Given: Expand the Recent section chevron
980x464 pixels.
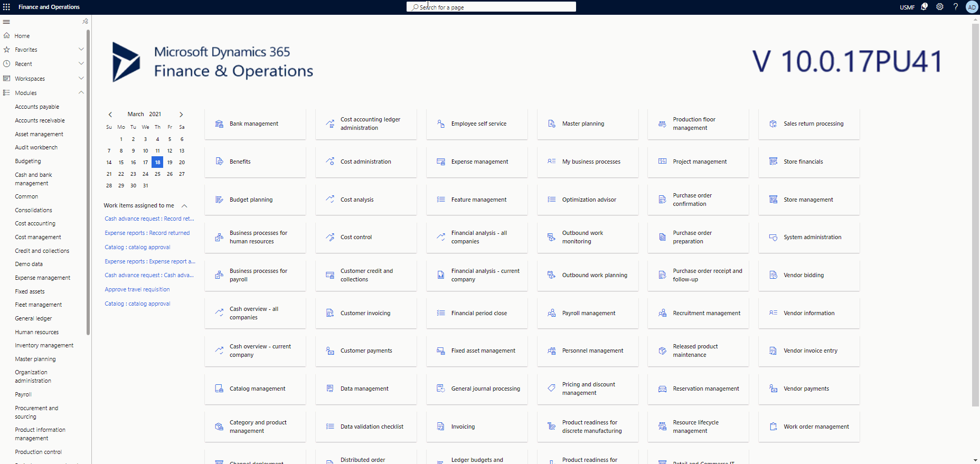Looking at the screenshot, I should (81, 63).
